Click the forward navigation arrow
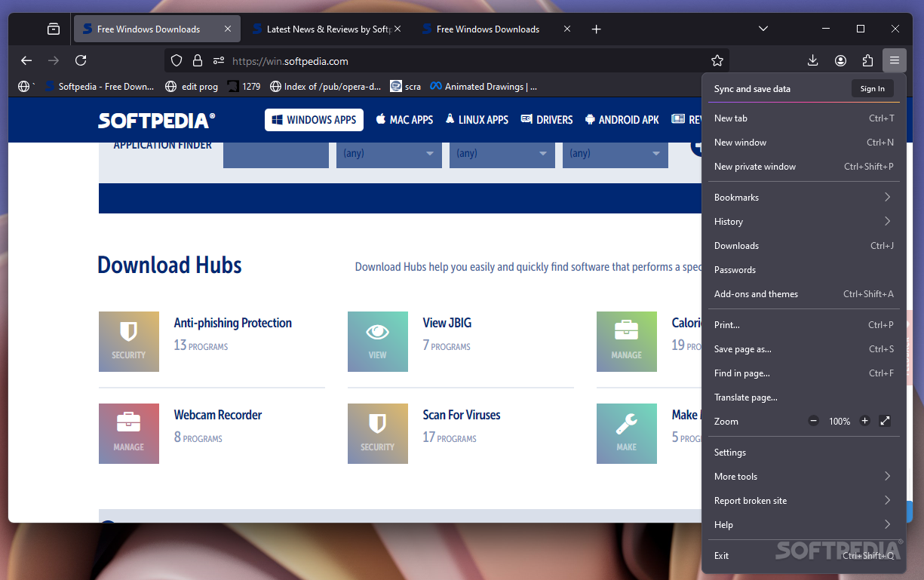This screenshot has height=580, width=924. pyautogui.click(x=54, y=60)
